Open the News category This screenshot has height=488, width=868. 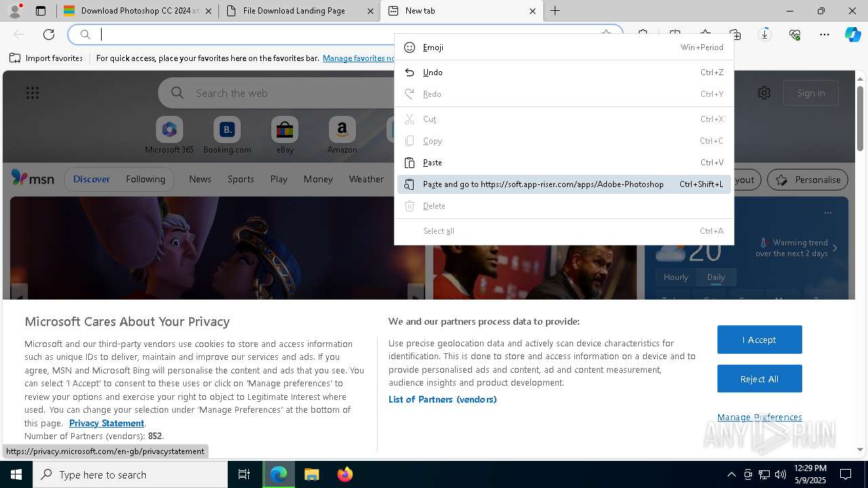point(200,179)
